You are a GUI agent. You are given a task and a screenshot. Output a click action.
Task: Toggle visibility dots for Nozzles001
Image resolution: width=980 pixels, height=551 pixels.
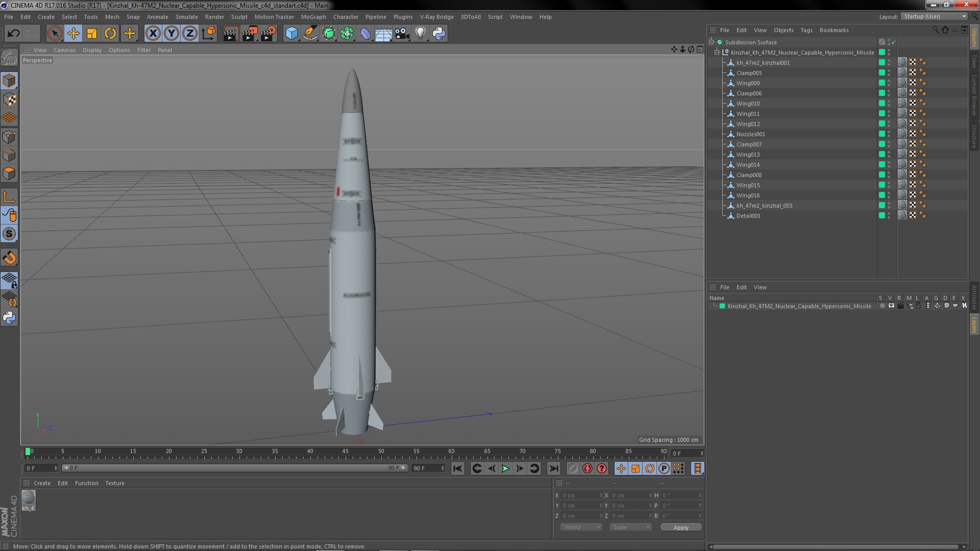889,134
